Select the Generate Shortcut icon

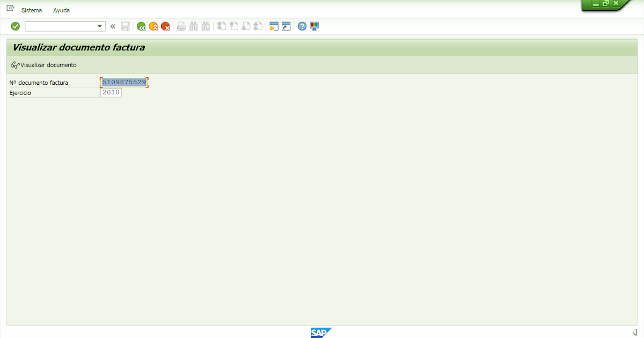pyautogui.click(x=286, y=26)
